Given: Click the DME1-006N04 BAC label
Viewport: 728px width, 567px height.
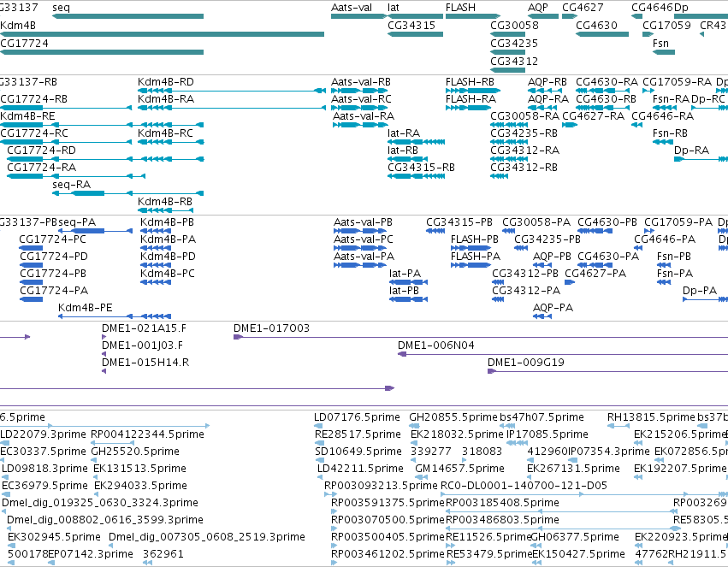Looking at the screenshot, I should (436, 346).
